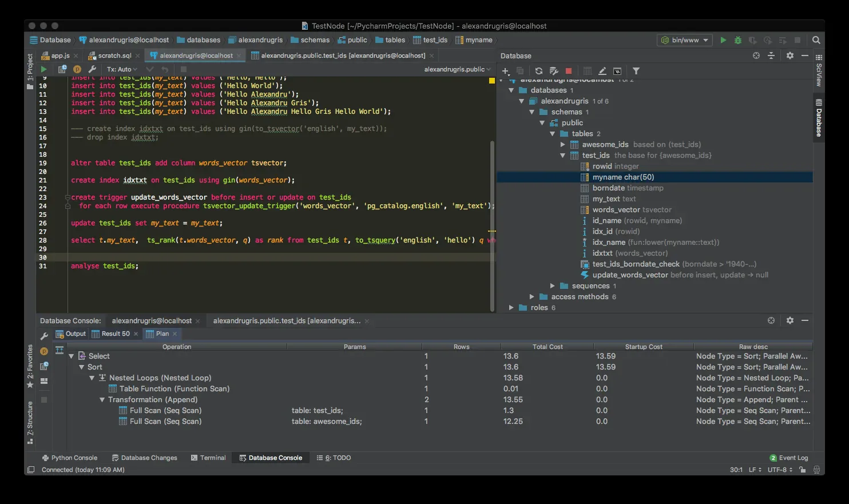The width and height of the screenshot is (849, 504).
Task: Open the query console icon in Database panel
Action: (x=617, y=71)
